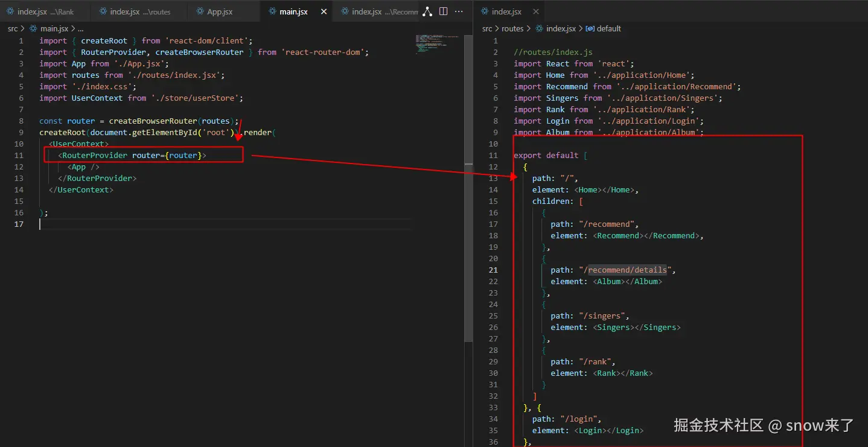Click path "/singers" on line 25
This screenshot has height=447, width=868.
click(590, 315)
